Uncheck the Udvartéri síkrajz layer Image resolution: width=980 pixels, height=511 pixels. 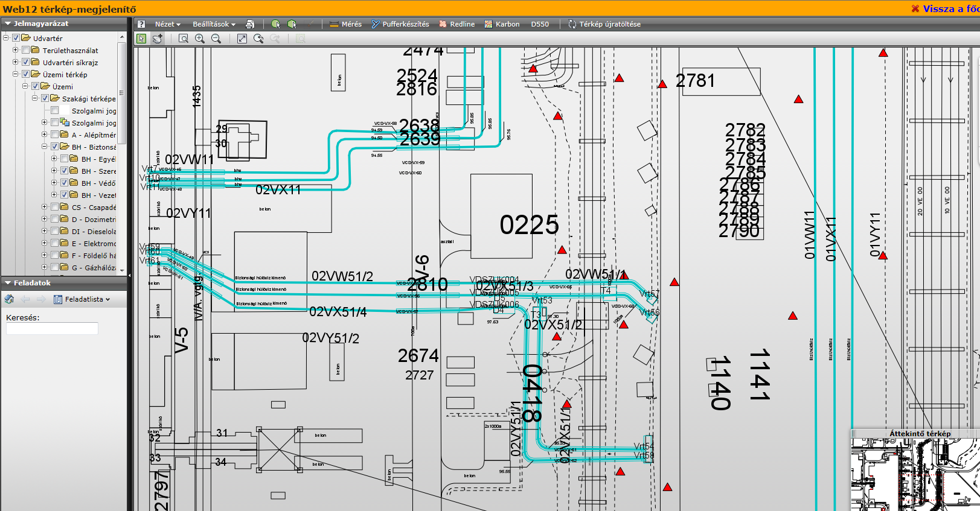(x=26, y=62)
